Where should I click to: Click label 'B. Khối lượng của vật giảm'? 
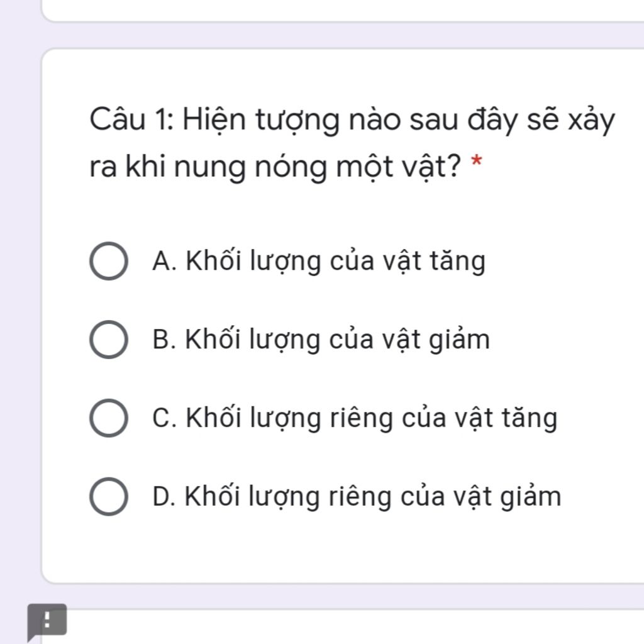pos(321,340)
